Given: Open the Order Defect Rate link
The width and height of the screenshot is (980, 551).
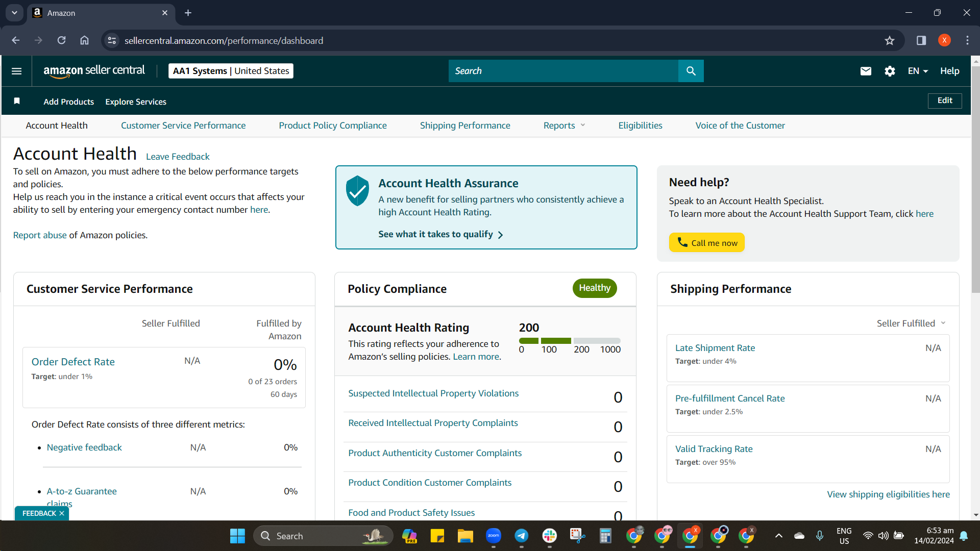Looking at the screenshot, I should 73,362.
